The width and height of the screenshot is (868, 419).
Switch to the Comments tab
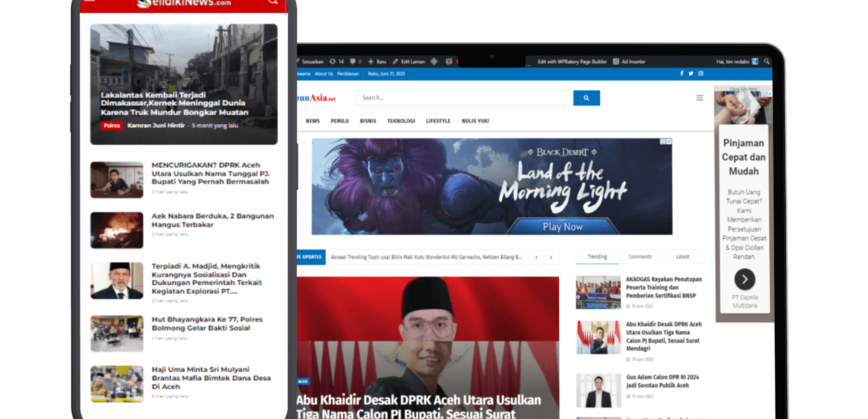coord(640,257)
